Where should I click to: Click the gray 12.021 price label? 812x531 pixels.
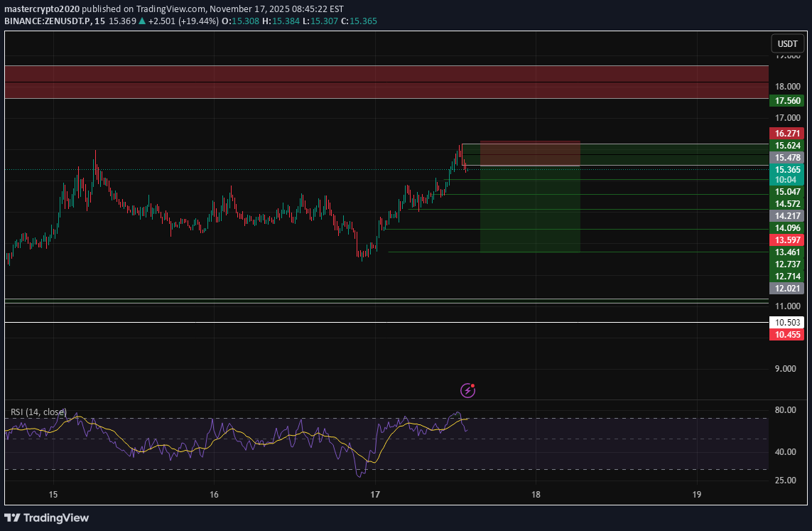(x=787, y=288)
